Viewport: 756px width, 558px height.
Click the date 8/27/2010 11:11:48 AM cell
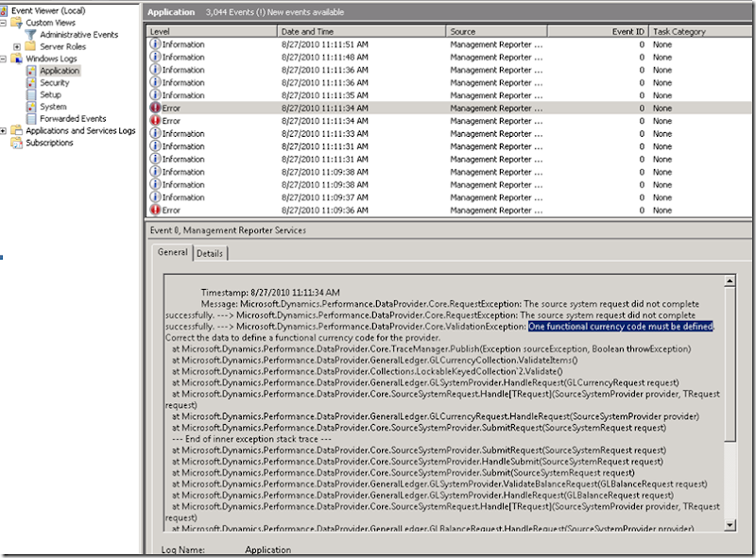coord(324,57)
